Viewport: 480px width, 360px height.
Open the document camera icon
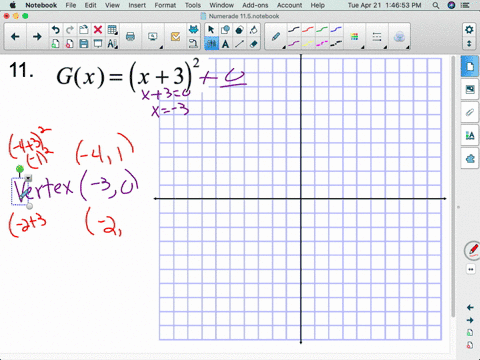(193, 43)
